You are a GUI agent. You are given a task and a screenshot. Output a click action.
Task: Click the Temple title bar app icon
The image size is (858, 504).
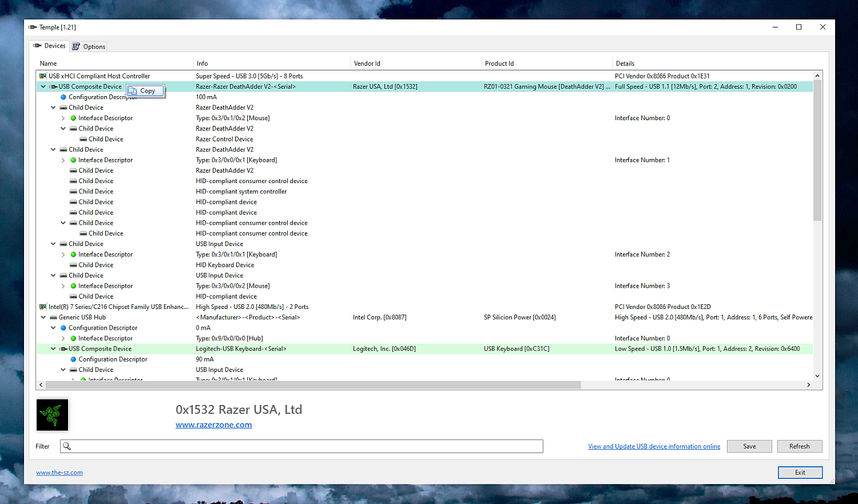pyautogui.click(x=33, y=27)
